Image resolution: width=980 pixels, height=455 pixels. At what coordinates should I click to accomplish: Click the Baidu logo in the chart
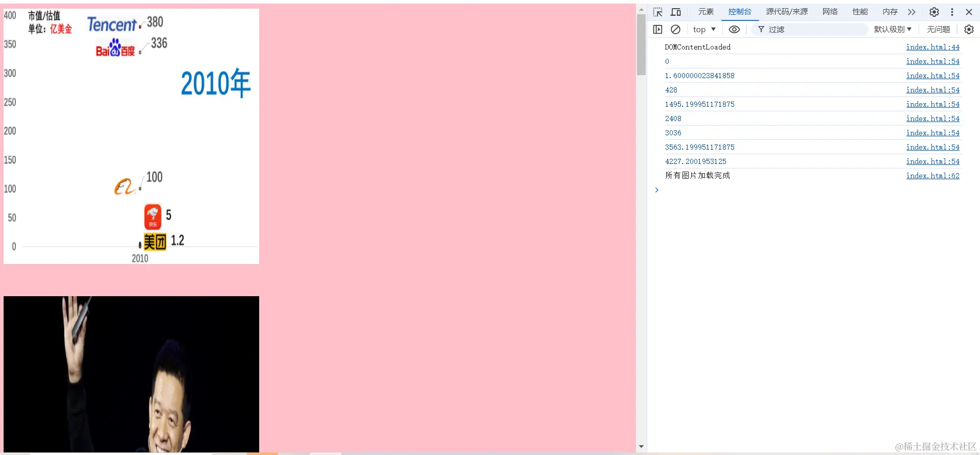tap(116, 48)
